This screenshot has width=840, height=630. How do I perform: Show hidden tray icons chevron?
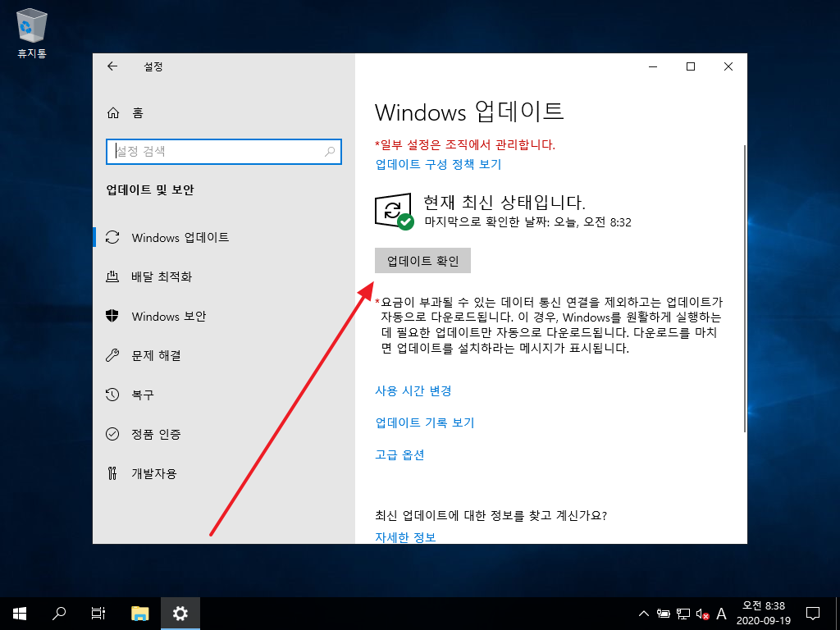point(645,614)
